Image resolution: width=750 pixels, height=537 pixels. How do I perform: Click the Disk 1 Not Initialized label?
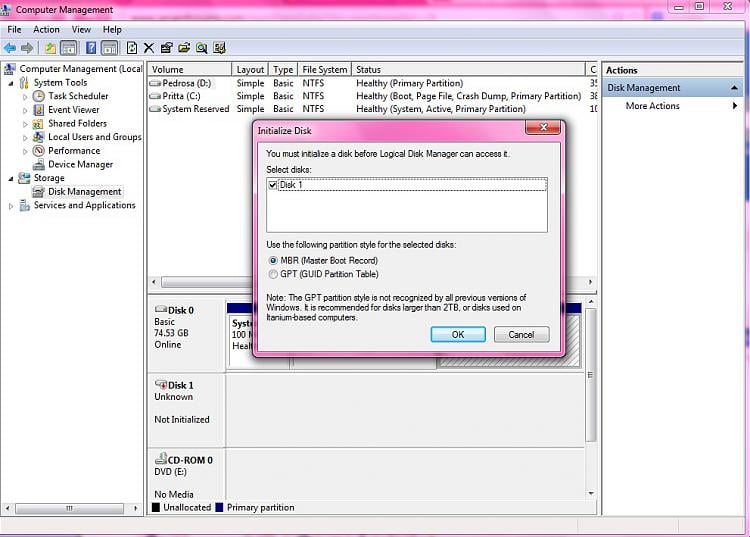pyautogui.click(x=182, y=419)
